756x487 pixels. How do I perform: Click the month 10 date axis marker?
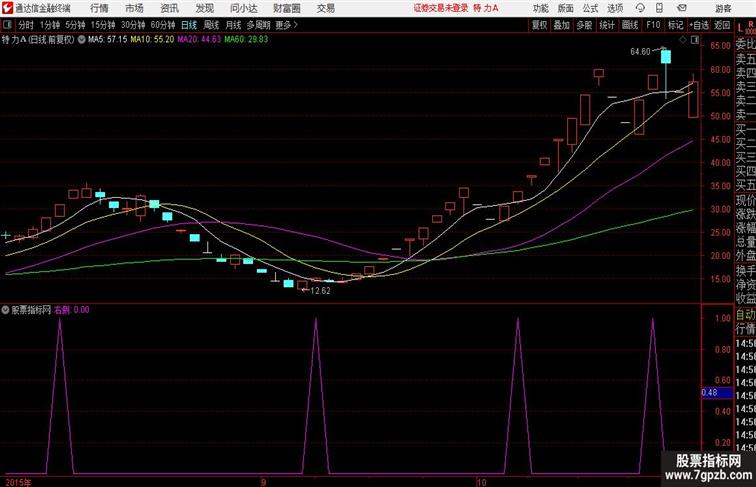(x=481, y=482)
